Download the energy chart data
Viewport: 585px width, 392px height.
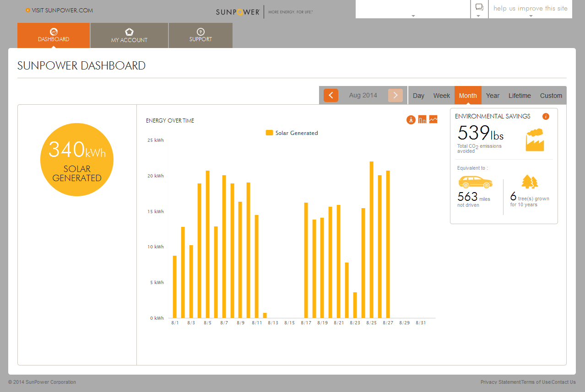tap(411, 119)
